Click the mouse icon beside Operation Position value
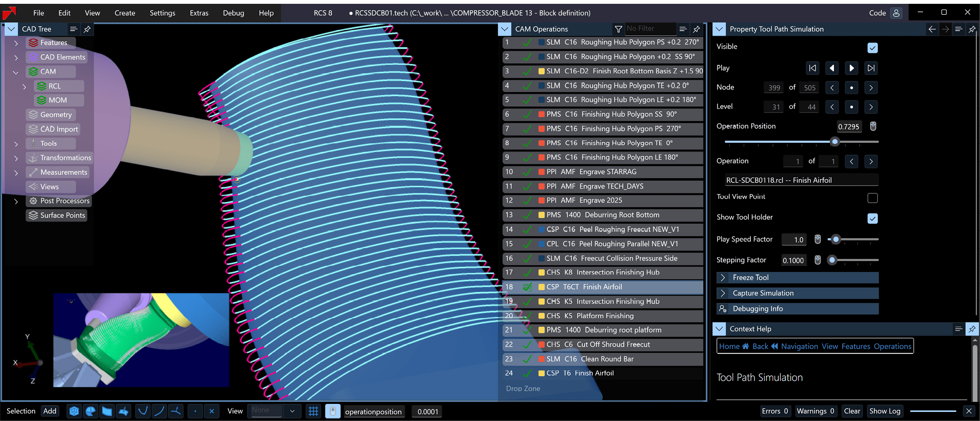 tap(873, 126)
